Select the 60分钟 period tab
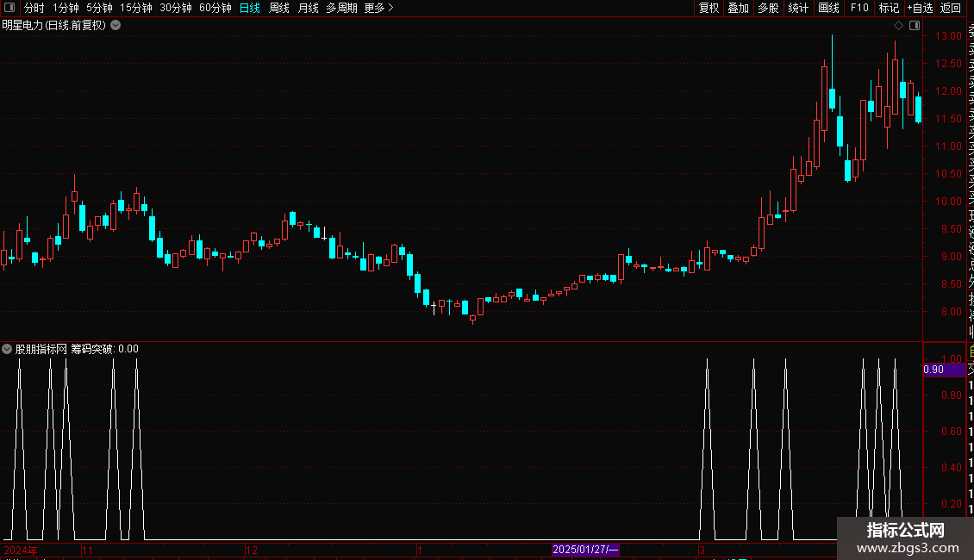 [215, 8]
